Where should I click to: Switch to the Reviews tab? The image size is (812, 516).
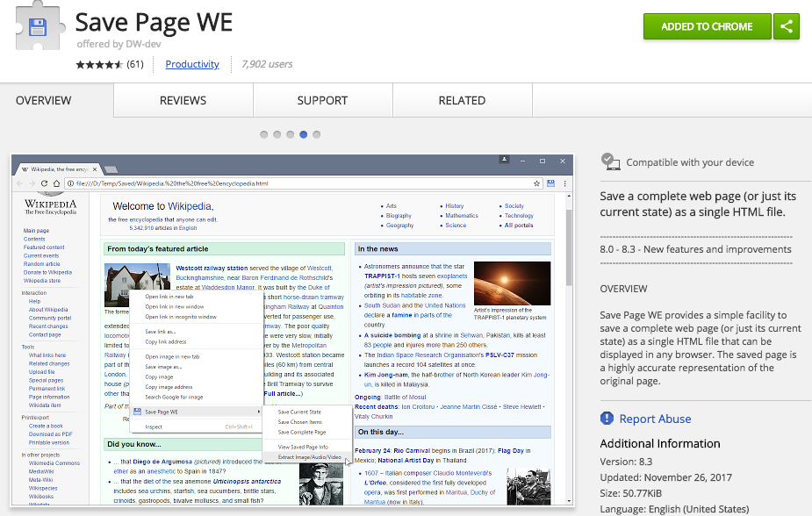point(183,100)
